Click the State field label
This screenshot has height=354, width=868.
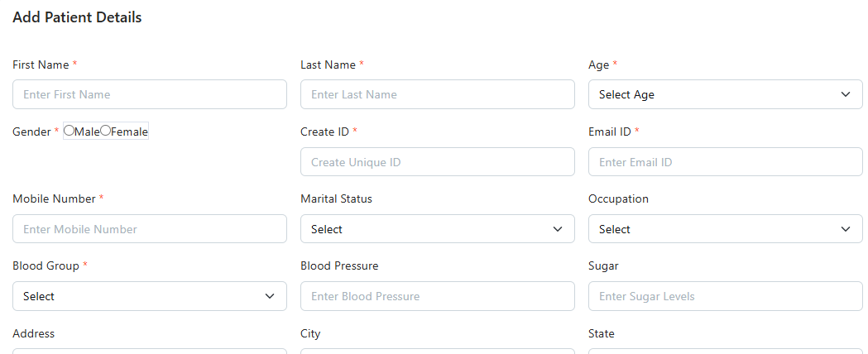tap(602, 333)
